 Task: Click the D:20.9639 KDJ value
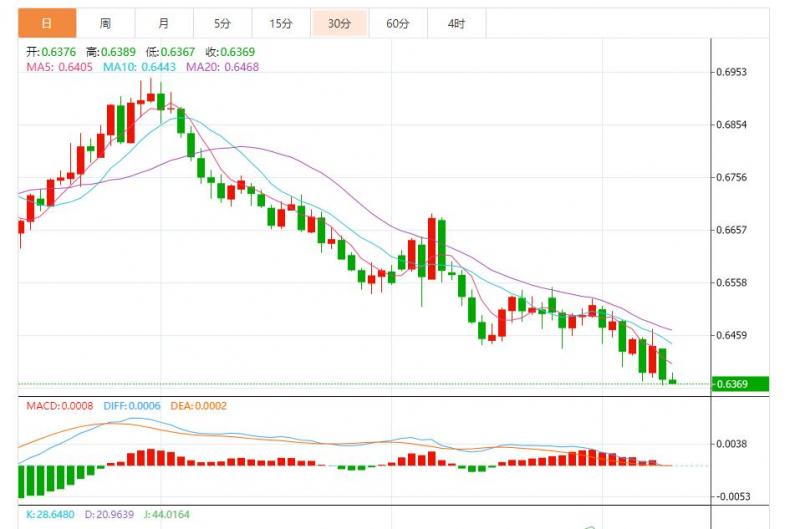pyautogui.click(x=109, y=514)
